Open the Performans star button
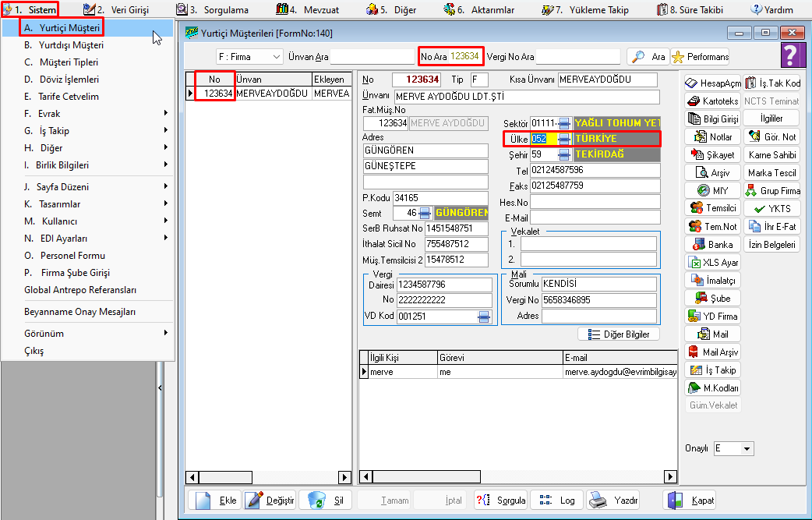812x520 pixels. pos(699,57)
